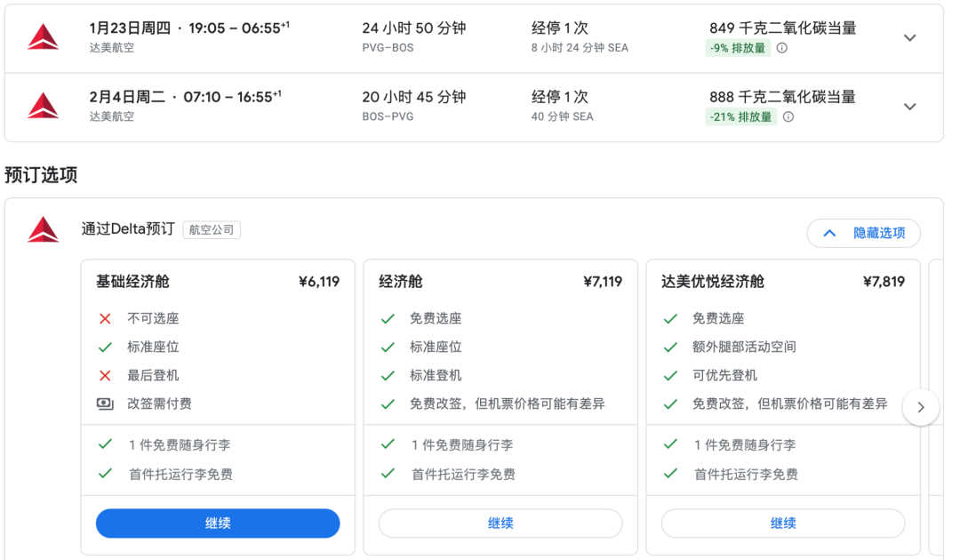Viewport: 960px width, 560px height.
Task: Click the red X beside 最后登机
Action: 105,375
